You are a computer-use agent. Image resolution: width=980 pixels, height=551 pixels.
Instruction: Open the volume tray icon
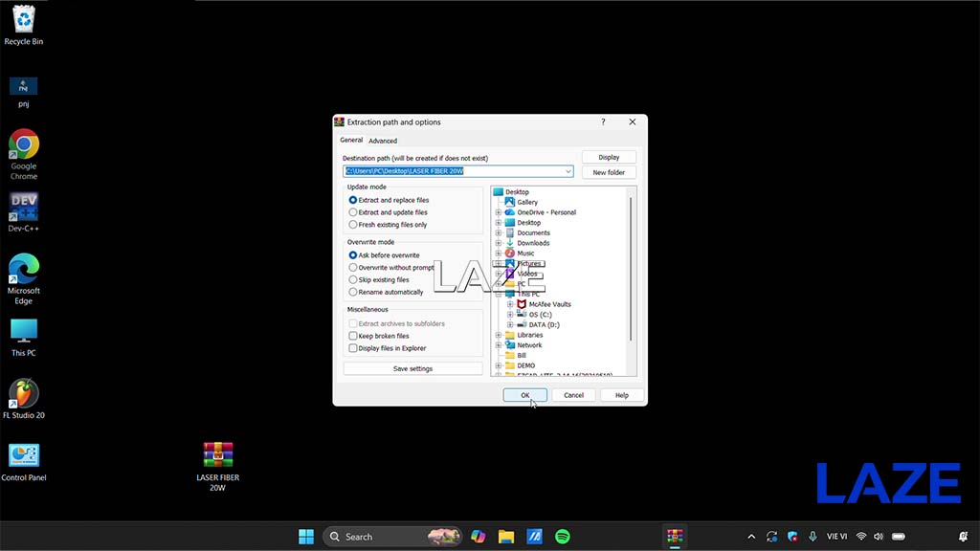(879, 537)
